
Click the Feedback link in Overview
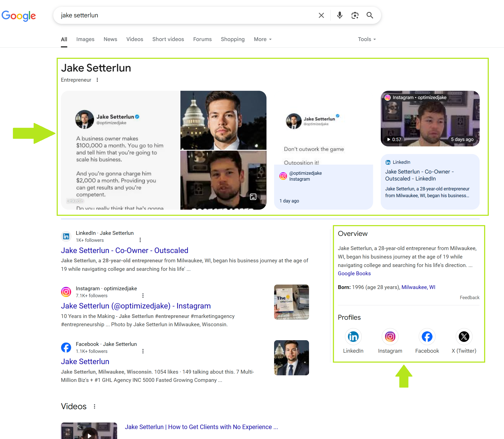click(x=469, y=297)
